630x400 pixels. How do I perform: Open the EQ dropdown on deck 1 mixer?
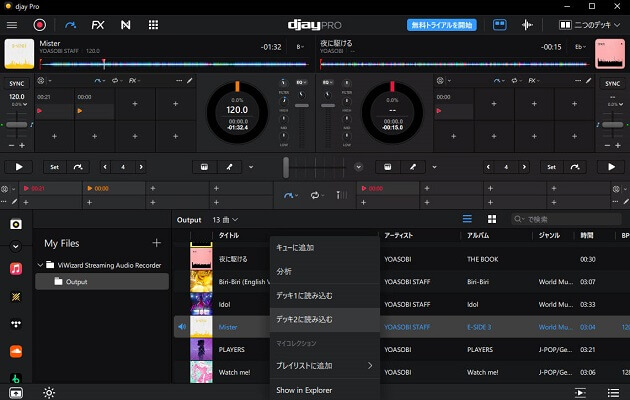(301, 82)
